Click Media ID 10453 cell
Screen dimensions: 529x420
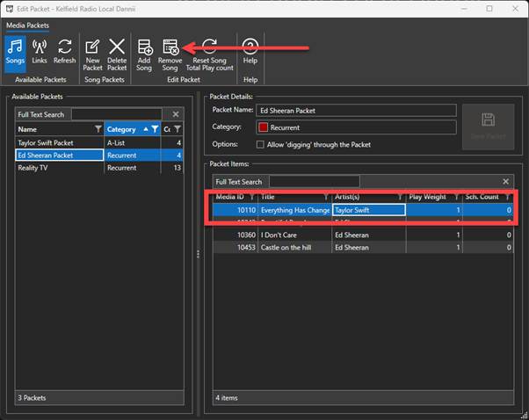click(236, 247)
